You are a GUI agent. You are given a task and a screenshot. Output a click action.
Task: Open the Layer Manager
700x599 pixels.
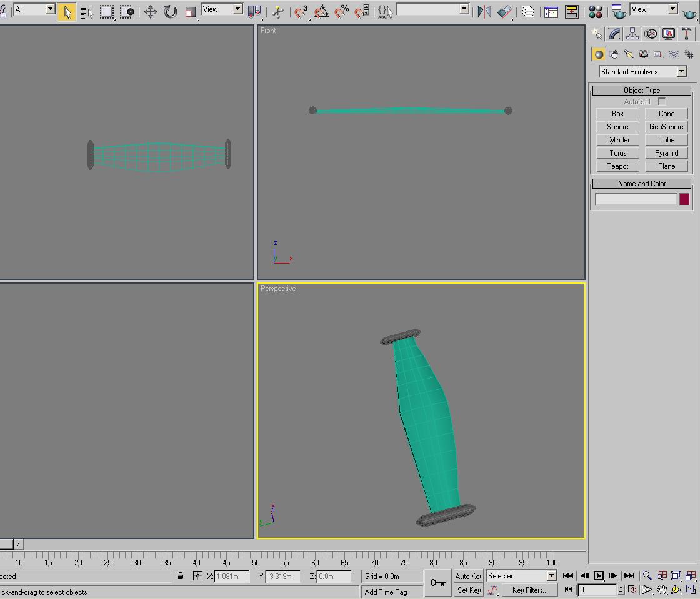tap(528, 12)
